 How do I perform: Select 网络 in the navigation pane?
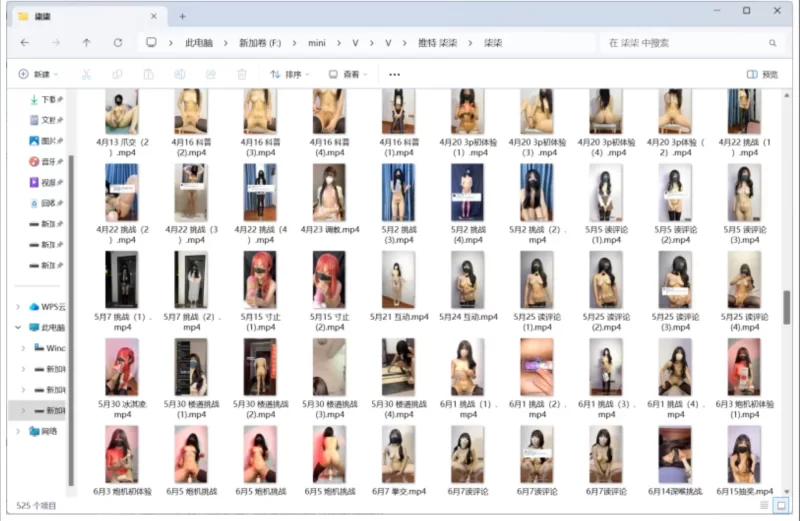click(x=43, y=431)
